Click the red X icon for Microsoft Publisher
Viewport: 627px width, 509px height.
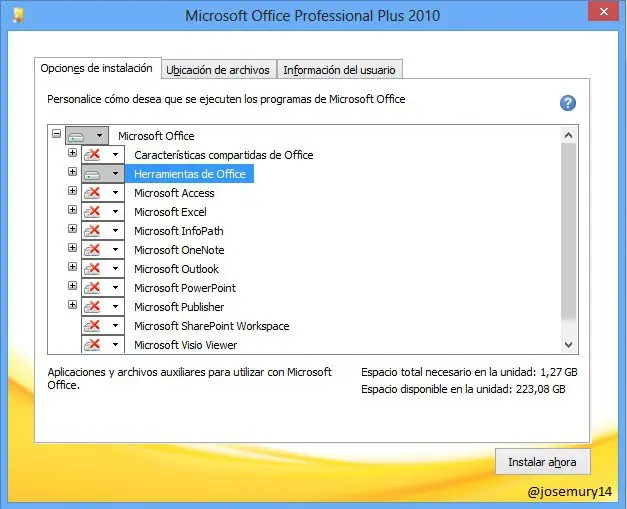pos(92,306)
